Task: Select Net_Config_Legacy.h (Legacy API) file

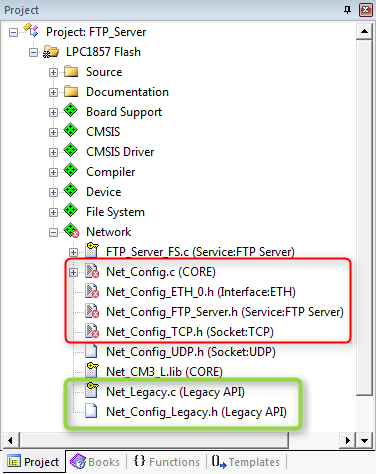Action: 196,412
